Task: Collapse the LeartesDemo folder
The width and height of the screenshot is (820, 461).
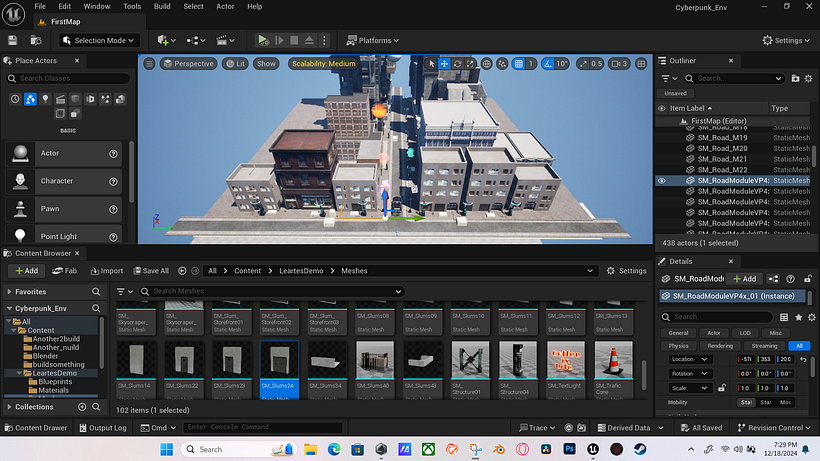Action: pyautogui.click(x=19, y=373)
